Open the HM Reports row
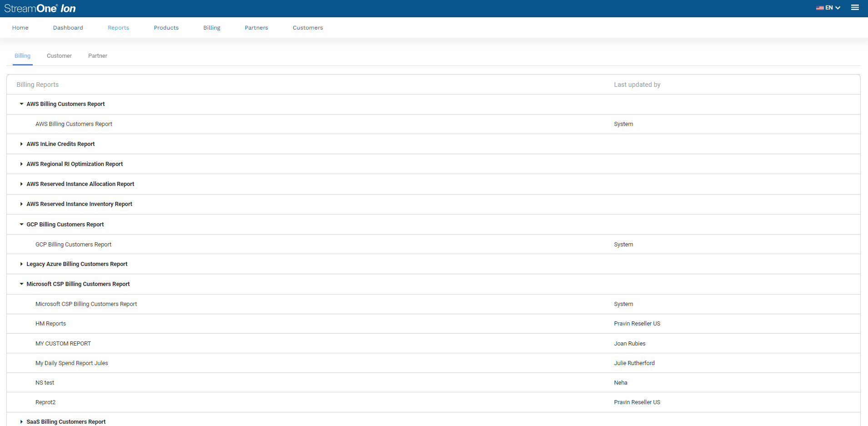 pos(433,324)
